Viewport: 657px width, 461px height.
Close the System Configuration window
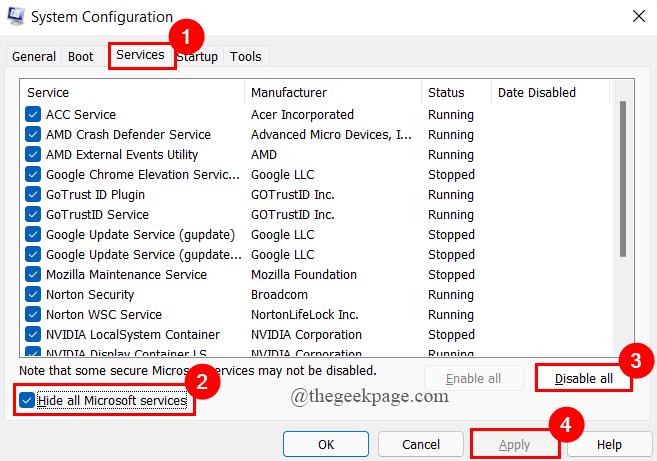[x=637, y=16]
